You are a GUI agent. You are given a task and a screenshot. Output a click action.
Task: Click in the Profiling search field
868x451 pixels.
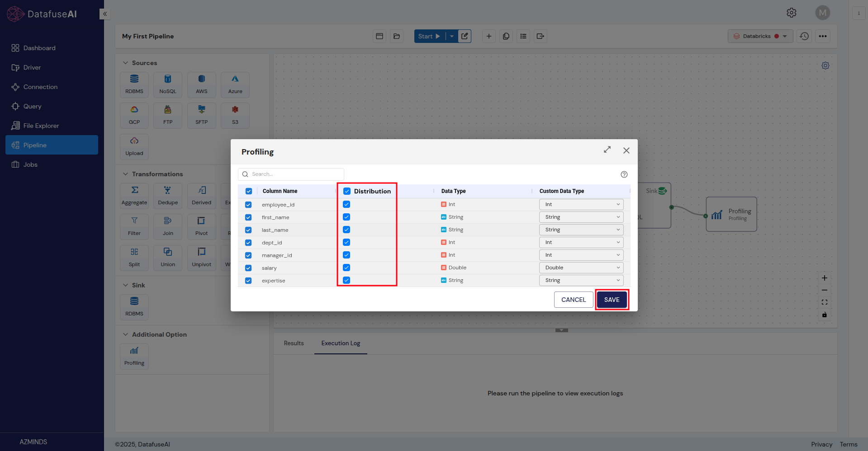click(291, 174)
